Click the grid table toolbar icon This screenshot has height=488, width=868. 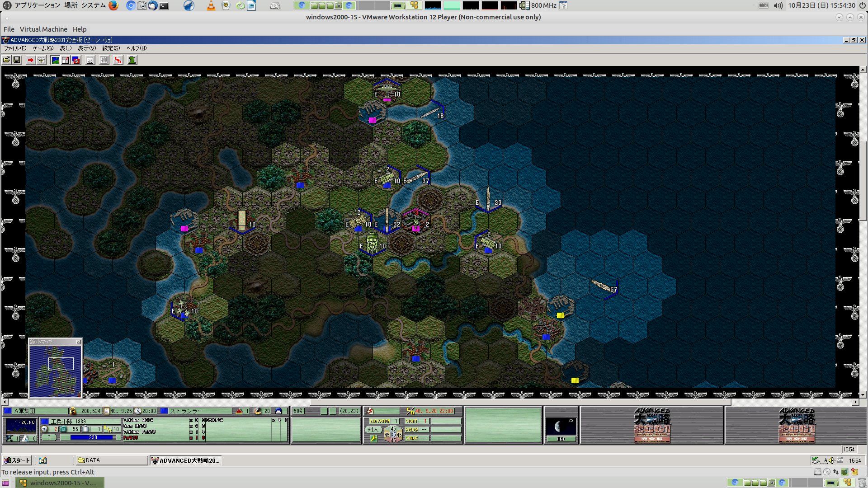[90, 60]
